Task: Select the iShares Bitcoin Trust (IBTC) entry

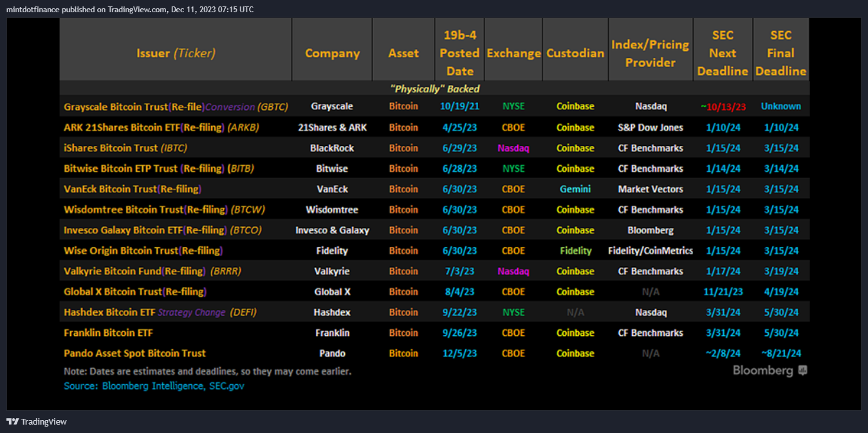Action: pos(125,148)
